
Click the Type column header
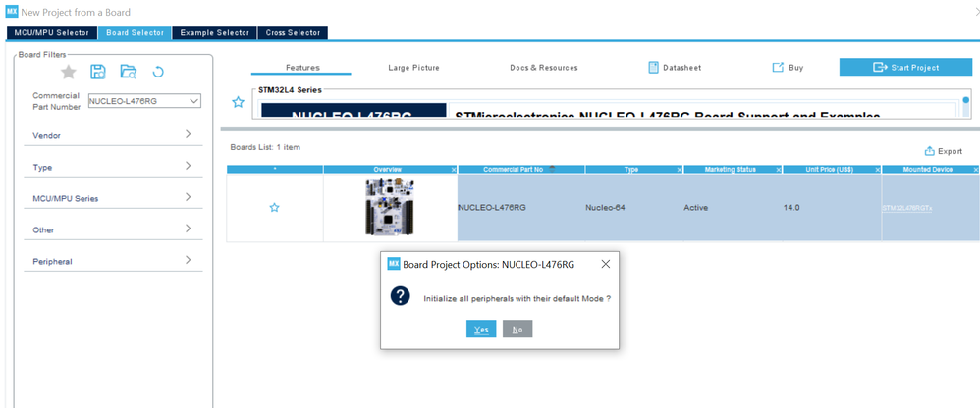[x=631, y=169]
